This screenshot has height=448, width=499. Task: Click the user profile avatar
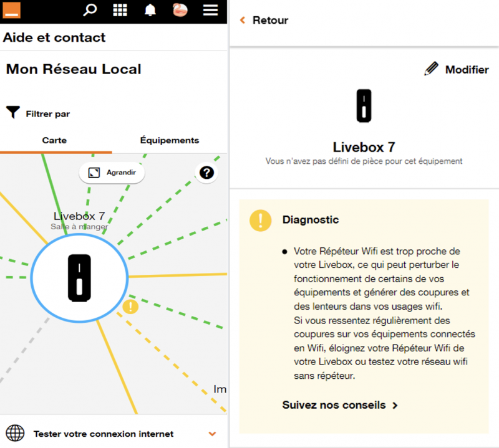pyautogui.click(x=180, y=10)
